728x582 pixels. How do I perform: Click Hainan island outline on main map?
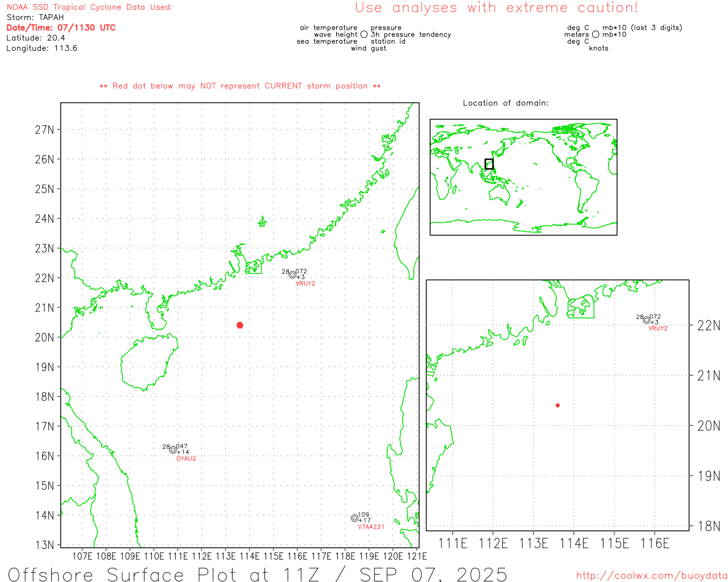click(149, 362)
